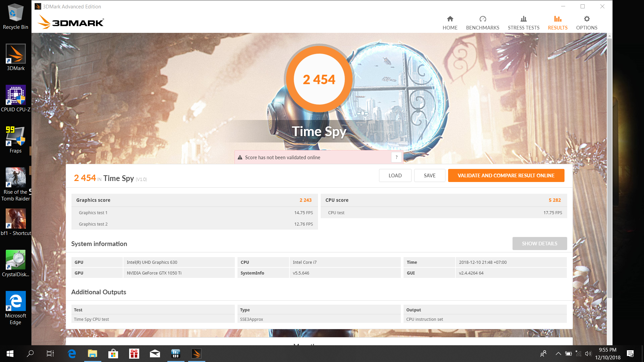This screenshot has width=644, height=362.
Task: Open Task View on taskbar
Action: coord(50,354)
